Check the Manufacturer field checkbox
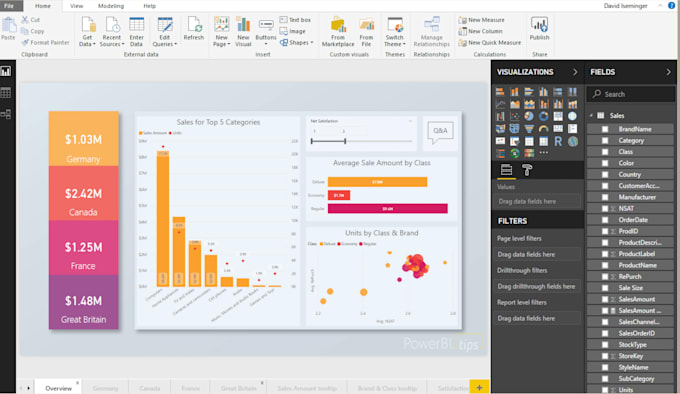Screen dimensions: 680x394 pos(605,197)
